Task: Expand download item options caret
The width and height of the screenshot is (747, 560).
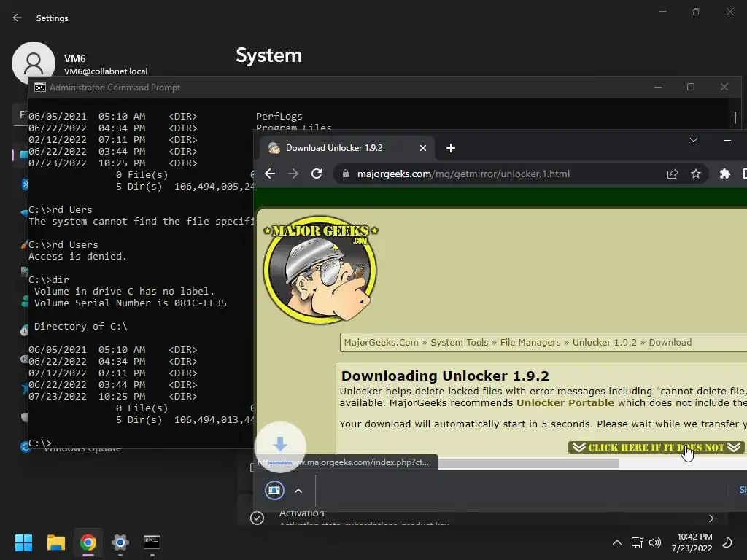Action: (298, 491)
